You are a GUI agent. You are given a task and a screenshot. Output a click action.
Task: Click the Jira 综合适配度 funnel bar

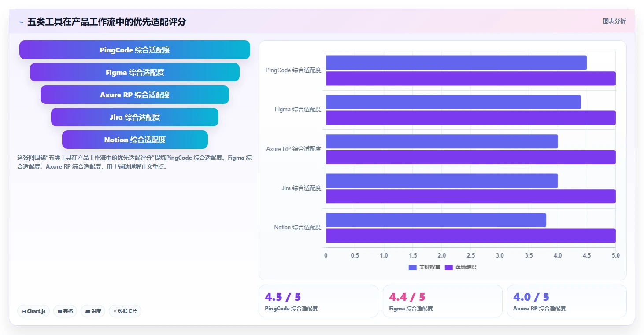click(x=135, y=117)
